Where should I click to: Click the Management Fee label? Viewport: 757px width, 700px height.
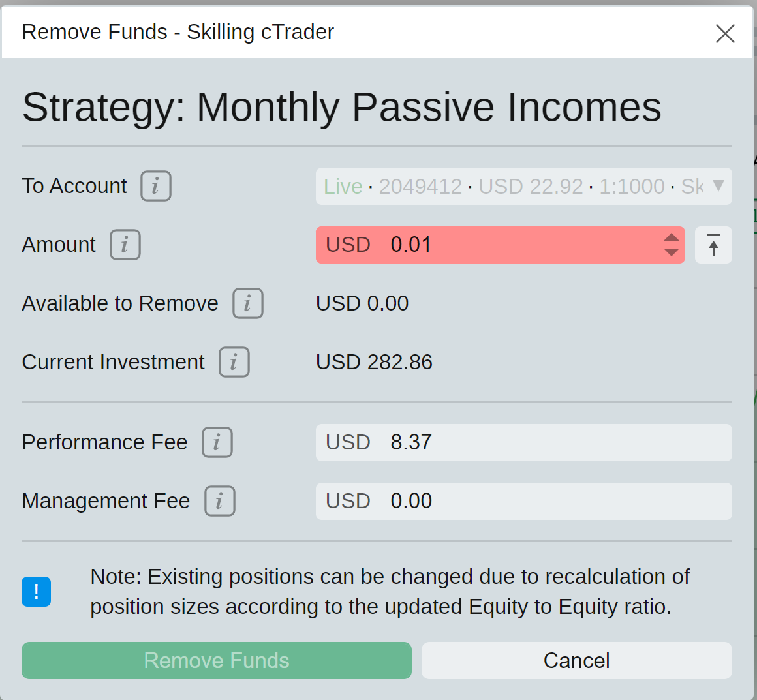coord(106,501)
